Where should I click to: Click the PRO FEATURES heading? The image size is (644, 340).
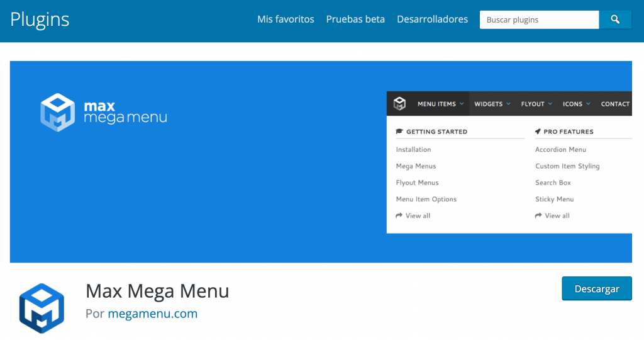(569, 132)
